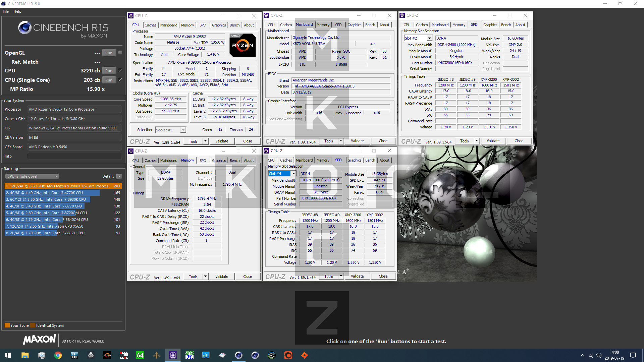Run the OpenGL benchmark
The height and width of the screenshot is (362, 644).
(x=109, y=53)
